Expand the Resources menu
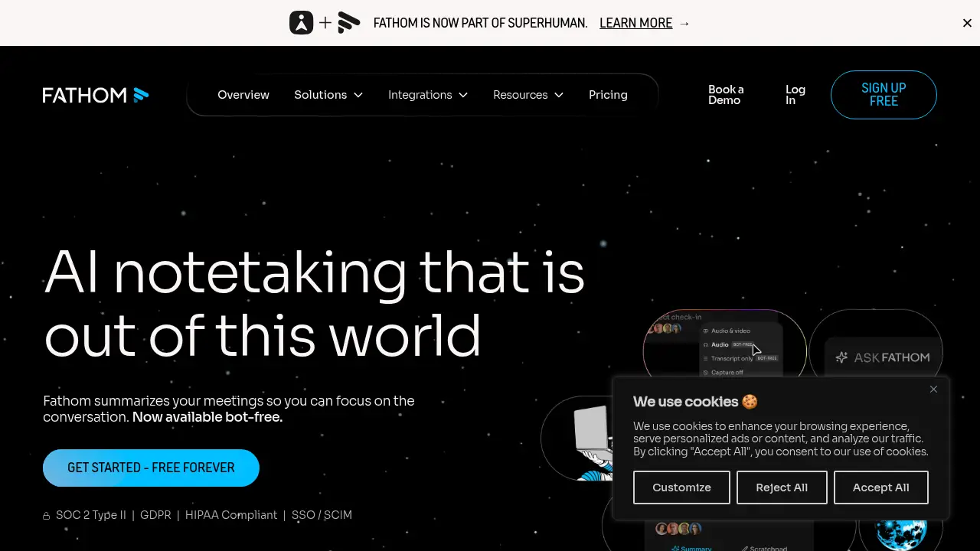980x551 pixels. coord(528,95)
